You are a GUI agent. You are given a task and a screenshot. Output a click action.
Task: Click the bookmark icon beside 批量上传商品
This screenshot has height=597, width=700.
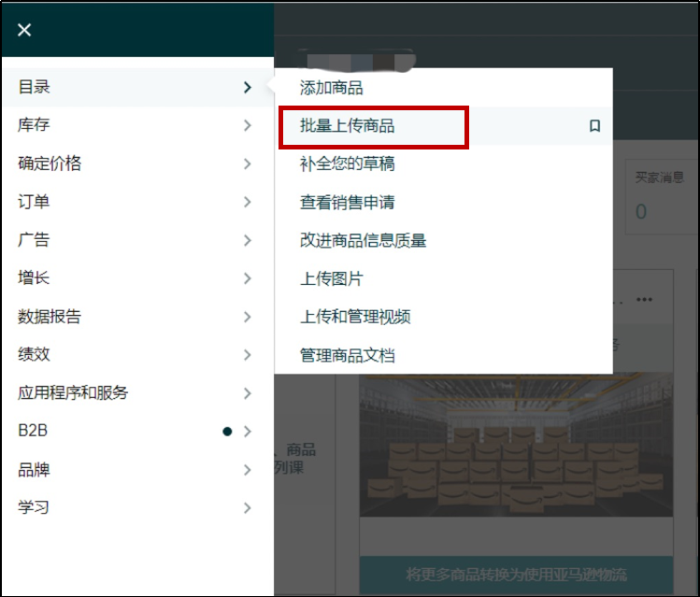594,126
